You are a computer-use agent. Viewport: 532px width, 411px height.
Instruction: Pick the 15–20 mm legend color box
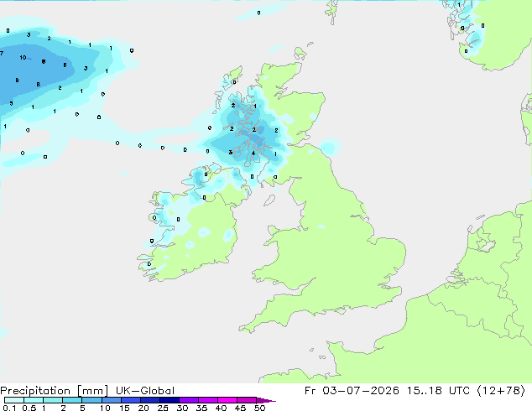pyautogui.click(x=131, y=400)
